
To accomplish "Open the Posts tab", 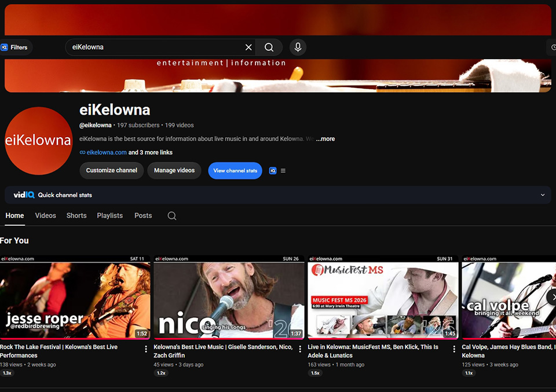I will [x=143, y=215].
